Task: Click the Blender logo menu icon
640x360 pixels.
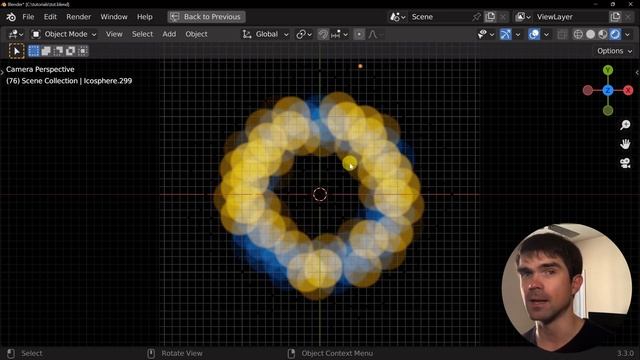Action: click(x=11, y=17)
